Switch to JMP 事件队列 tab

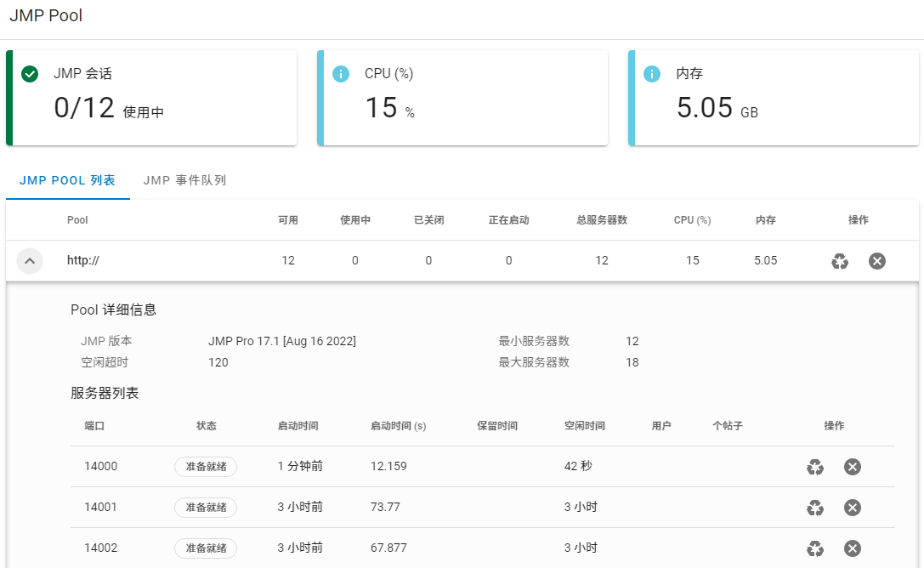coord(184,180)
